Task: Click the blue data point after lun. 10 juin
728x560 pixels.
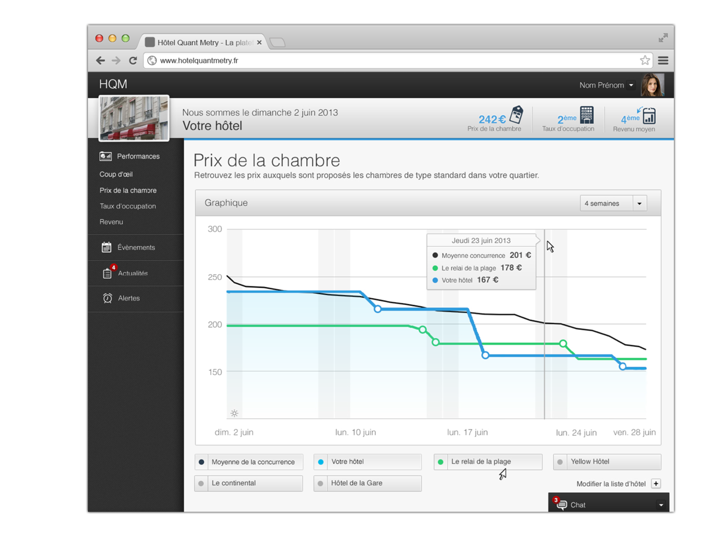Action: (378, 309)
